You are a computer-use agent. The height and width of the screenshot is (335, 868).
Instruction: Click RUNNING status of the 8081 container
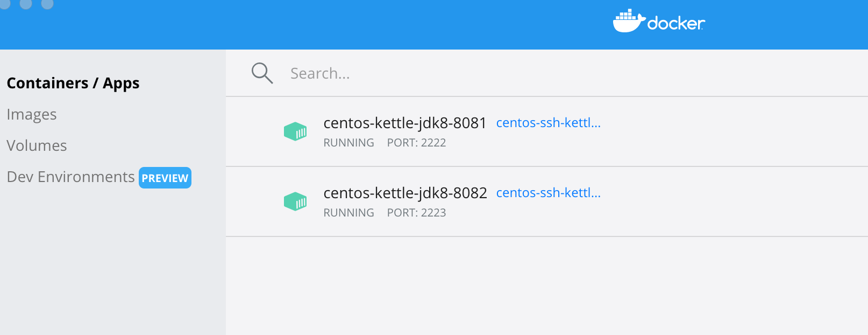(x=348, y=143)
